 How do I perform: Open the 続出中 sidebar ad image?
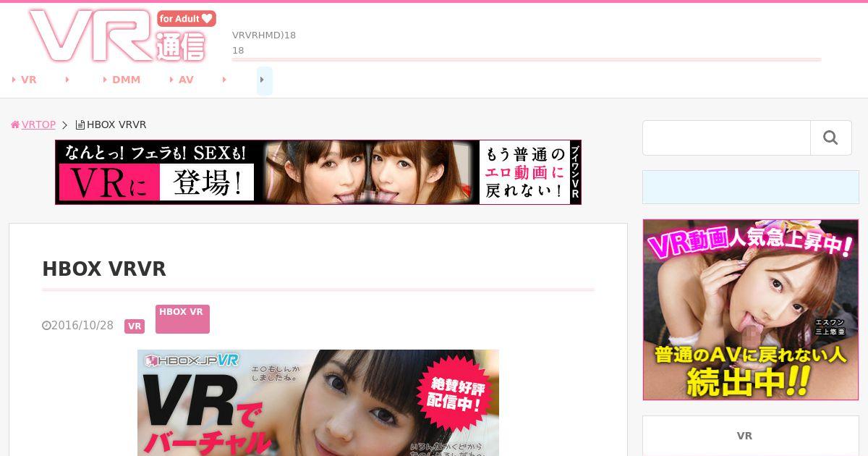click(751, 310)
